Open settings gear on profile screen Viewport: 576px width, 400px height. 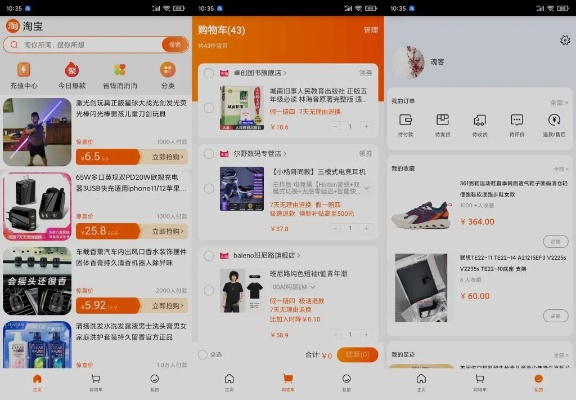pos(565,40)
